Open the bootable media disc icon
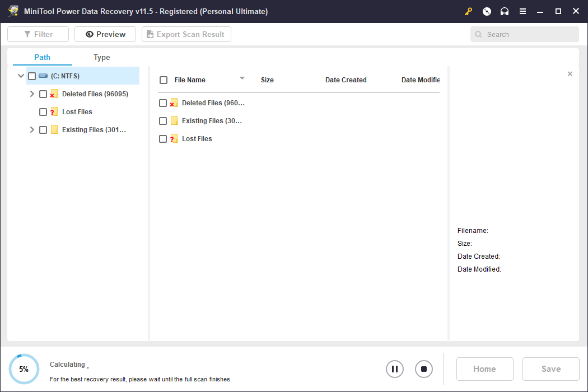588x392 pixels. [487, 11]
